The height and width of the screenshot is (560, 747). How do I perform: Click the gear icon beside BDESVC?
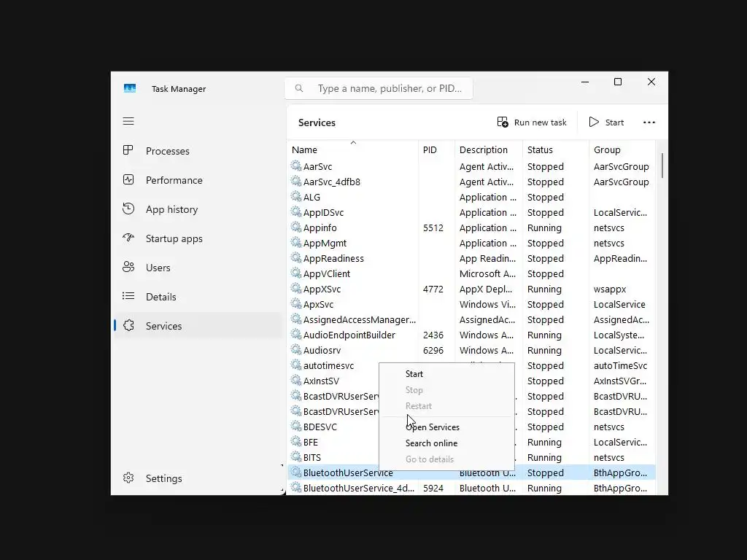[x=296, y=426]
